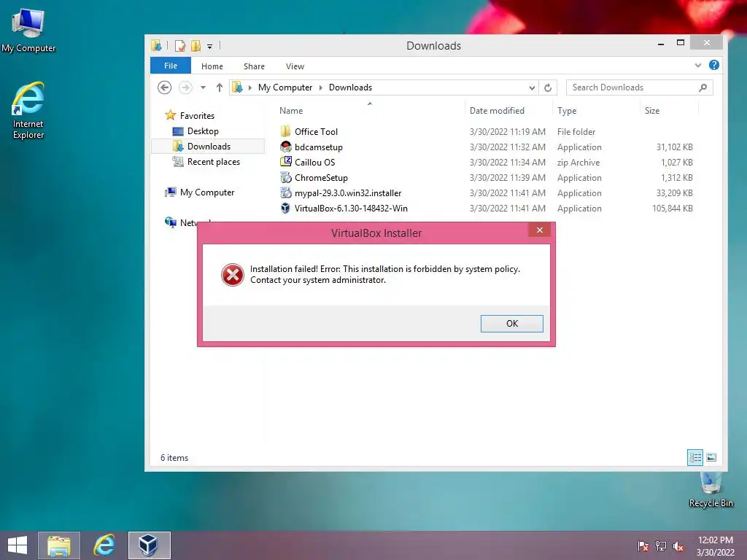Click the VirtualBox taskbar button

(149, 545)
